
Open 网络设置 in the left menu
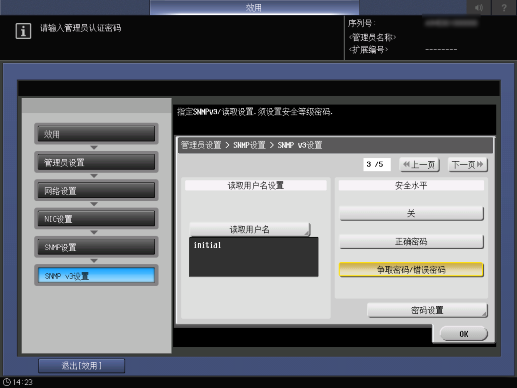96,191
